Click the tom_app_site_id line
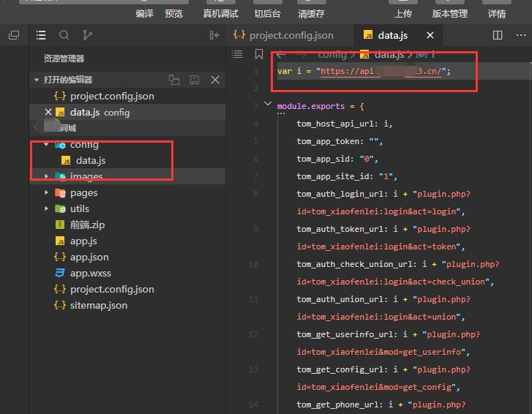 (347, 177)
